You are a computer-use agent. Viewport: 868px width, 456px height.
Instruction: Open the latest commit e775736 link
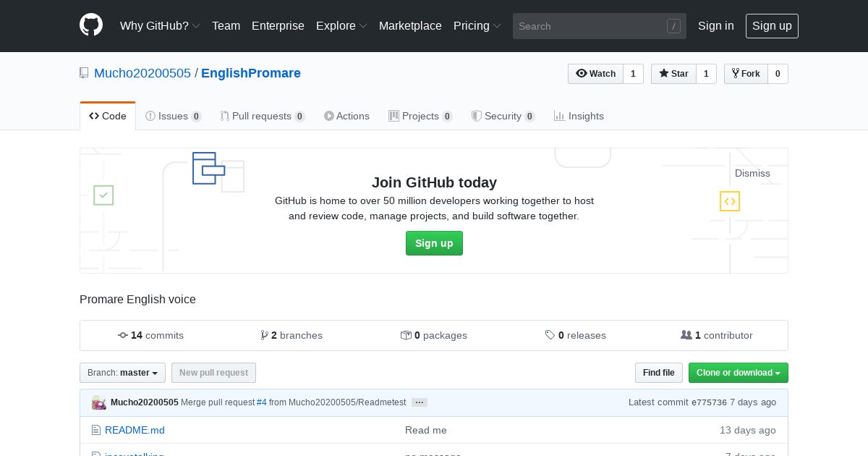click(709, 402)
